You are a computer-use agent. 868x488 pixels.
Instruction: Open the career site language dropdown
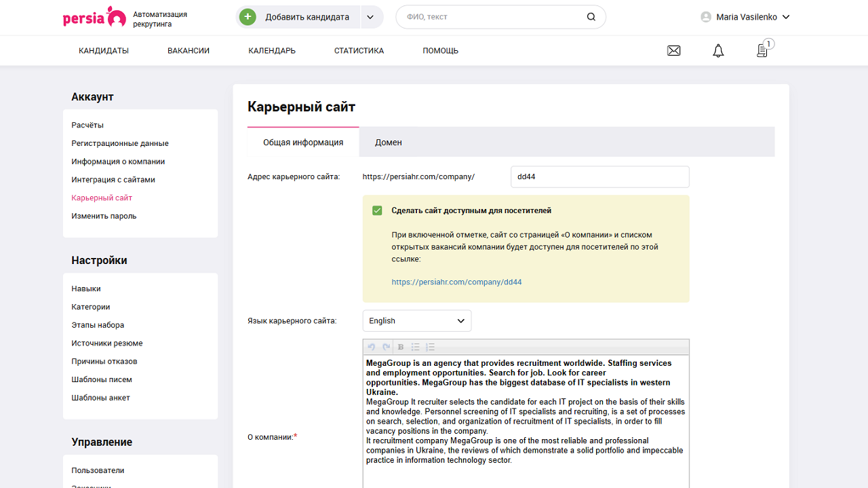click(x=416, y=320)
